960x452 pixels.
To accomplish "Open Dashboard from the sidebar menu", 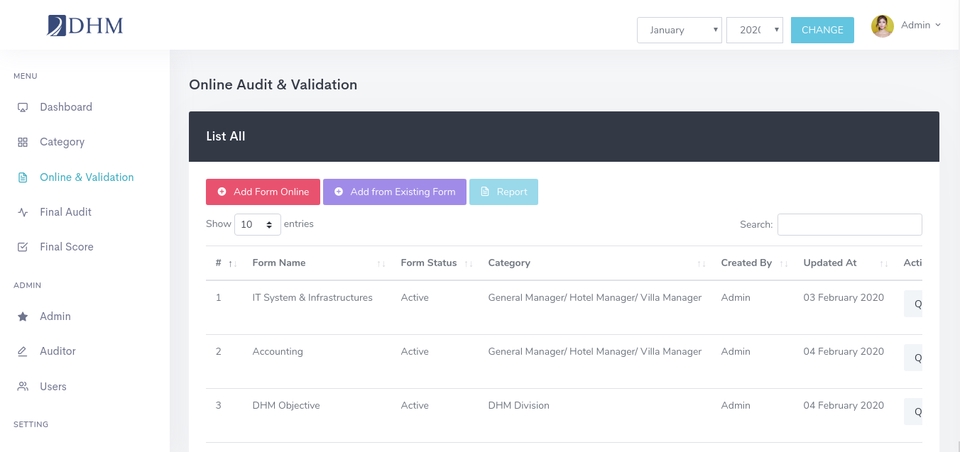I will tap(66, 107).
